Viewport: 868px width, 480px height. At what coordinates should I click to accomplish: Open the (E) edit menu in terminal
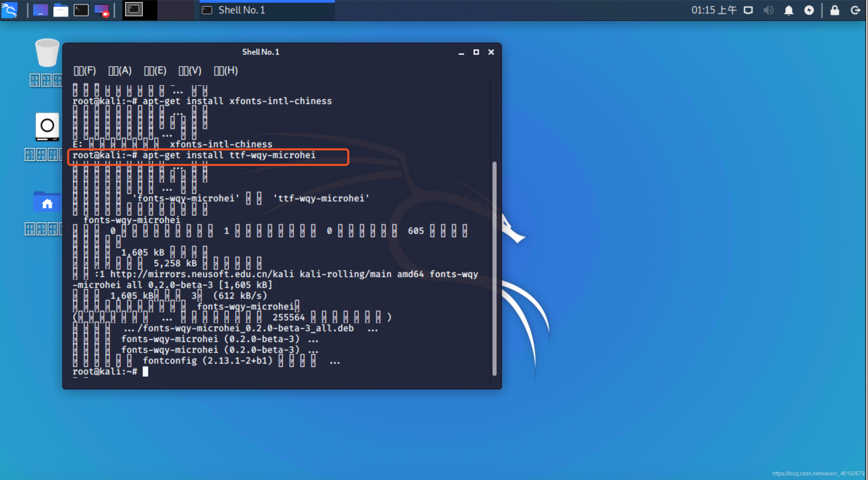click(155, 71)
